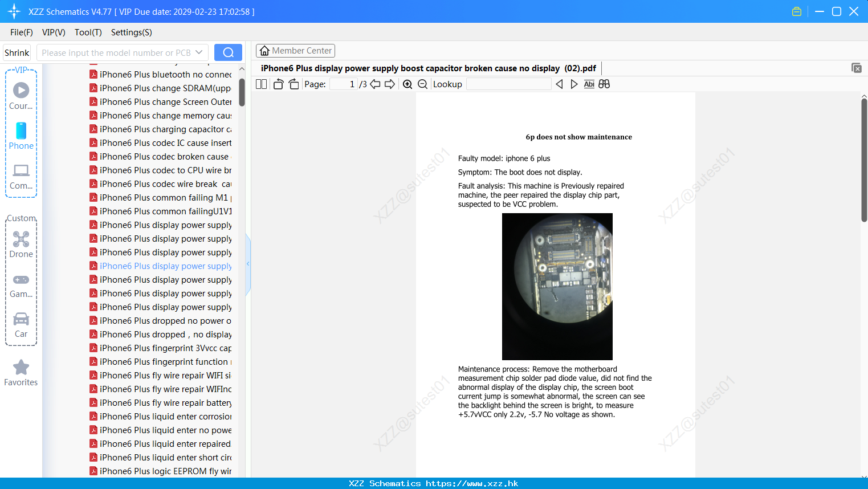Zoom out of the PDF document
Screen dimensions: 868x489
(422, 84)
